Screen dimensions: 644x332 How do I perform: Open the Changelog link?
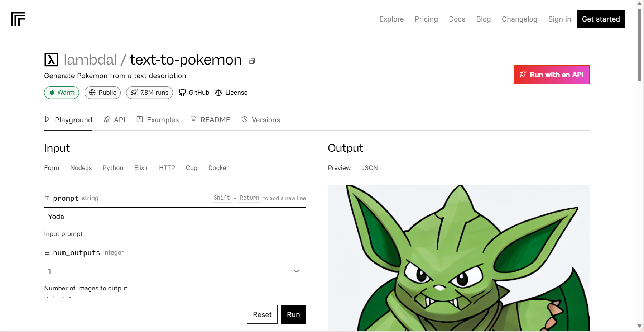519,19
